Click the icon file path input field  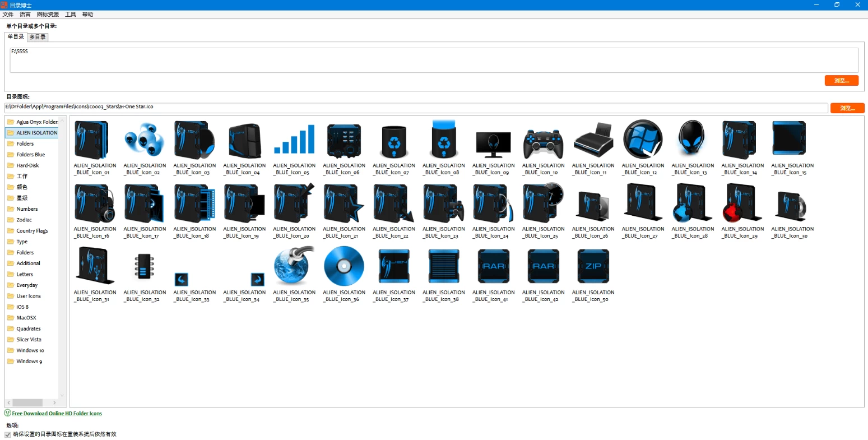pyautogui.click(x=416, y=108)
